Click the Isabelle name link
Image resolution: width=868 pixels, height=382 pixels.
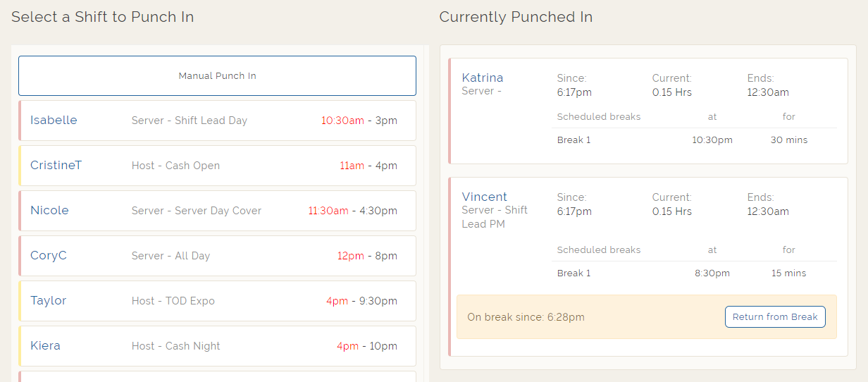(54, 121)
